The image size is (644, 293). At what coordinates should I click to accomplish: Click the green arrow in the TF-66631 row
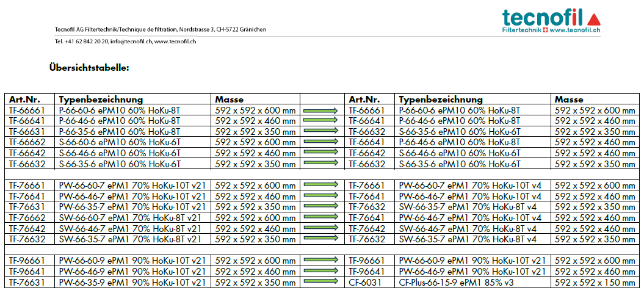(x=321, y=131)
